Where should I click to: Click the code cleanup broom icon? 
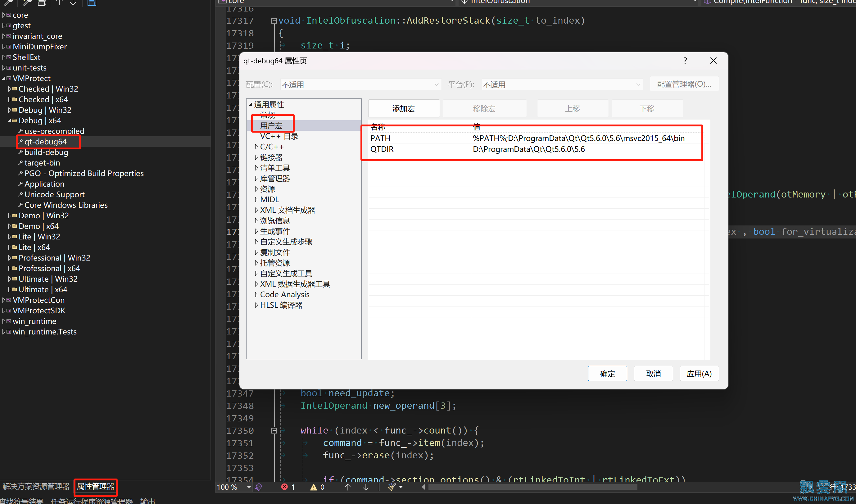[392, 487]
